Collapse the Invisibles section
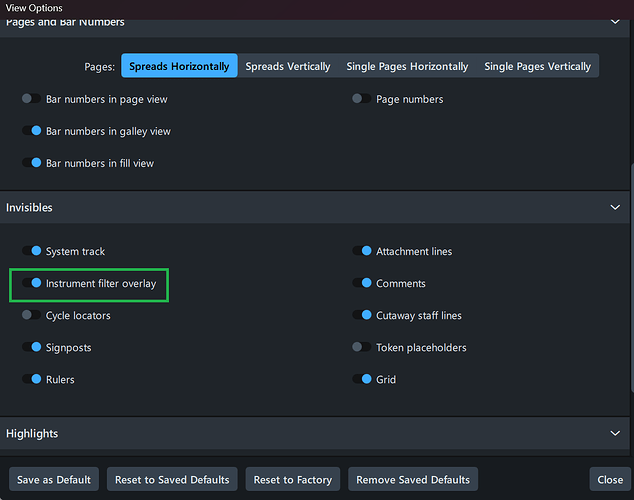Image resolution: width=634 pixels, height=500 pixels. coord(615,207)
